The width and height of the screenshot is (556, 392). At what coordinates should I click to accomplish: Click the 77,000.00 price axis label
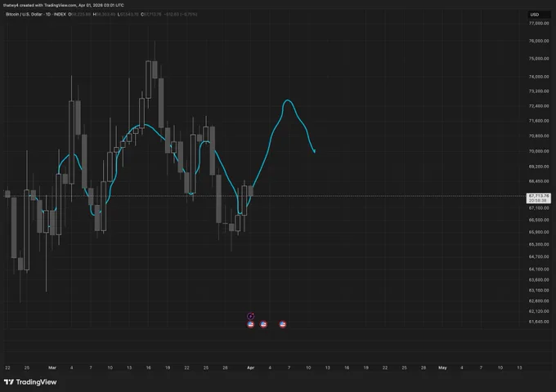(x=539, y=24)
